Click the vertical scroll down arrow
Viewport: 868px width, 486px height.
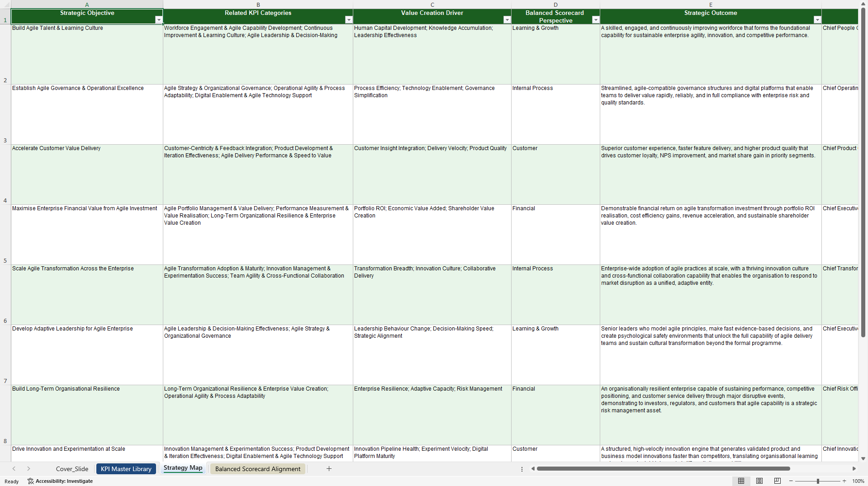pos(863,458)
